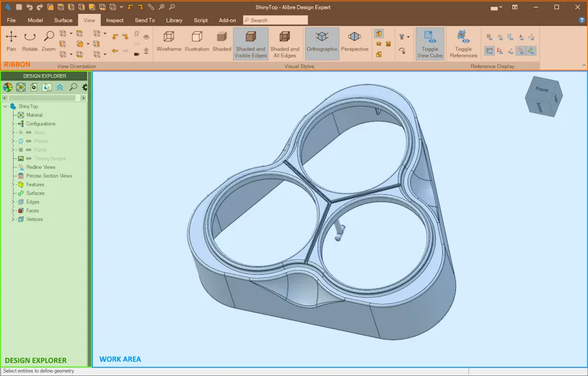Apply Shaded and All Edges style

click(285, 44)
